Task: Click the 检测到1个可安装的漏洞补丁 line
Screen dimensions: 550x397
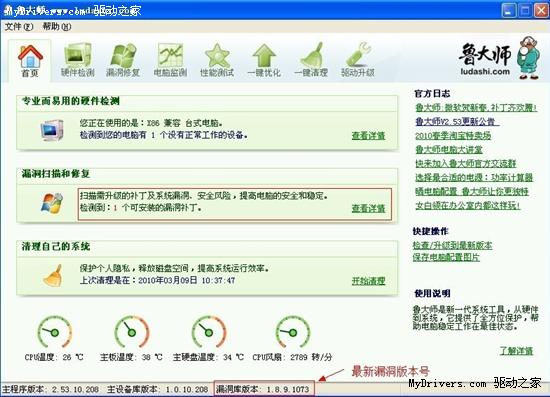Action: [x=141, y=208]
